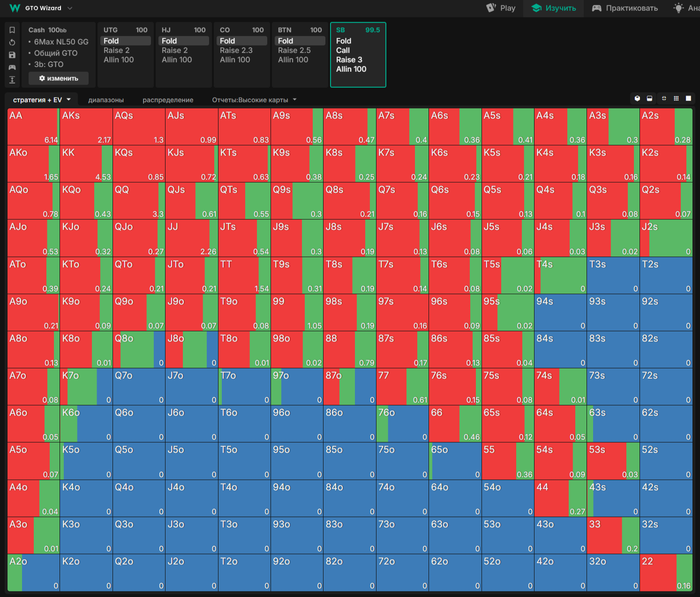Switch to the распределение tab
700x597 pixels.
click(168, 100)
